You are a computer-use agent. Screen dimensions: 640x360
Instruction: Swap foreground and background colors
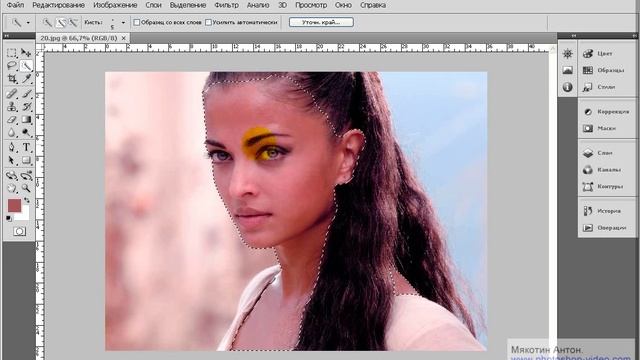coord(27,200)
